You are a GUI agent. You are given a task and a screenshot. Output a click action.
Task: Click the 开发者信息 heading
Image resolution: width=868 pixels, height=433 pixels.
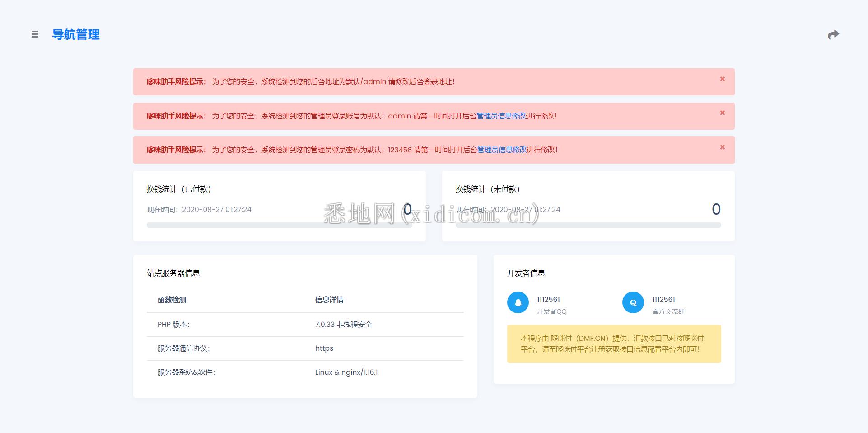coord(526,273)
